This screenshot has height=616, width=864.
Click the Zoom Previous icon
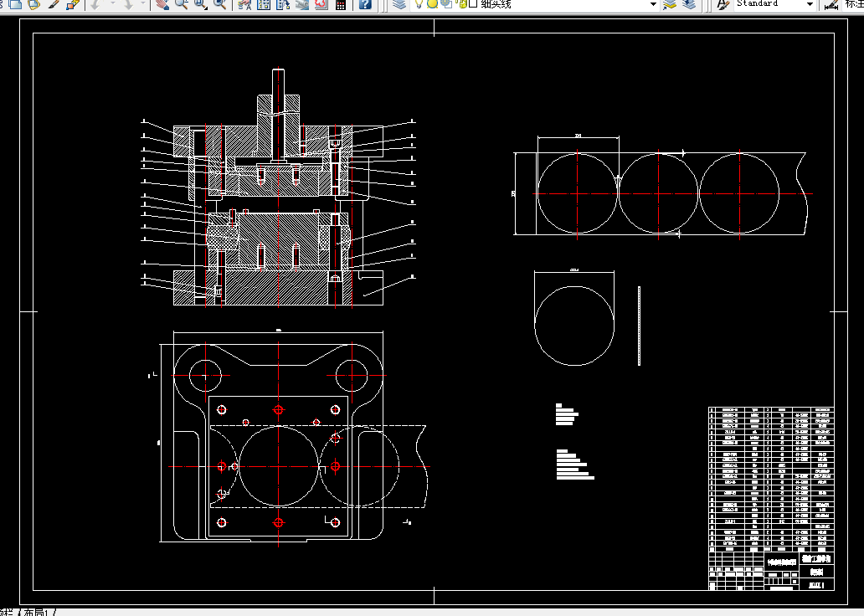(219, 4)
